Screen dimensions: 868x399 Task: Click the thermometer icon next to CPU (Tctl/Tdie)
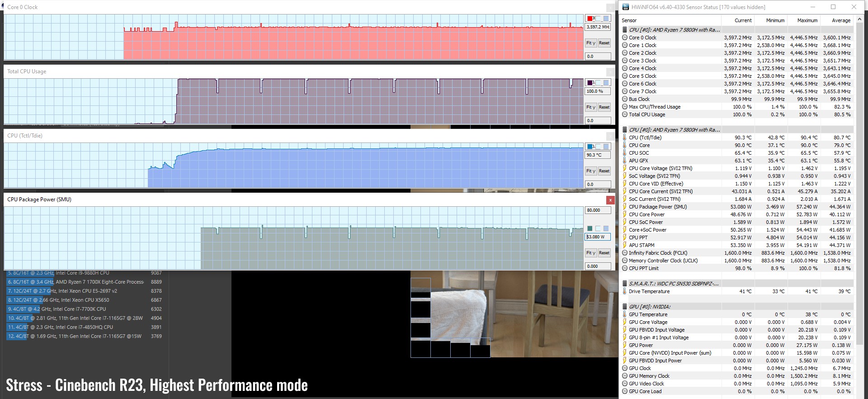[x=625, y=138]
